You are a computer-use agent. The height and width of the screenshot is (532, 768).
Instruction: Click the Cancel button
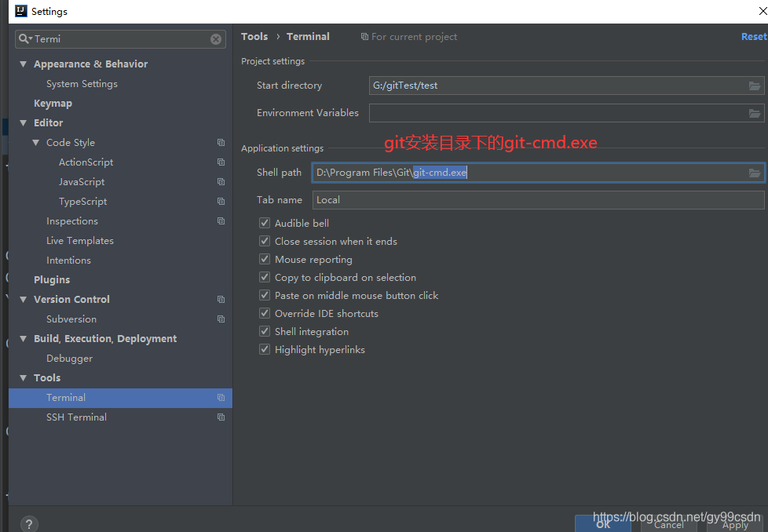click(x=668, y=525)
